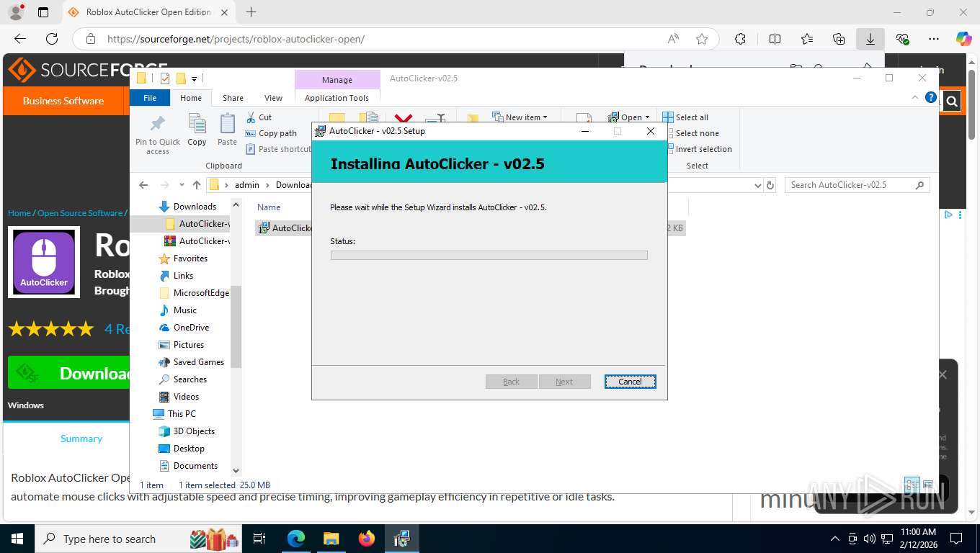The image size is (980, 553).
Task: Open the Application Tools tab
Action: 337,98
